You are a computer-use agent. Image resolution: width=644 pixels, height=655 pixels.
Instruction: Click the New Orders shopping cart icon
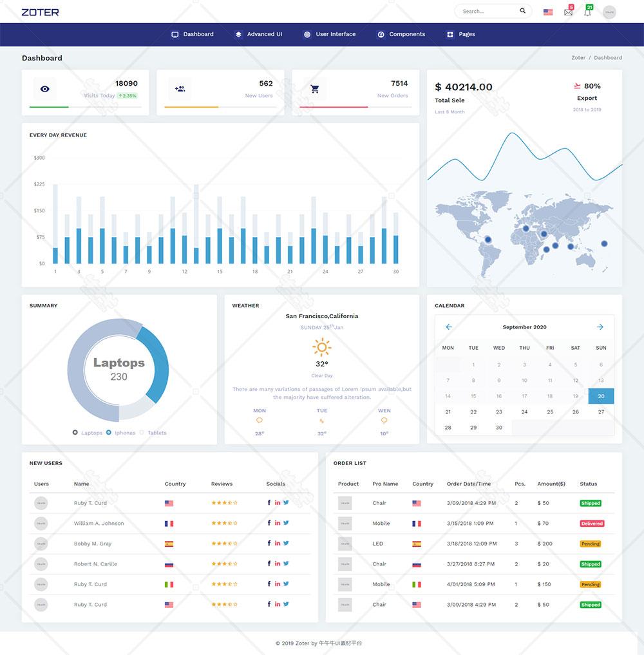coord(315,89)
